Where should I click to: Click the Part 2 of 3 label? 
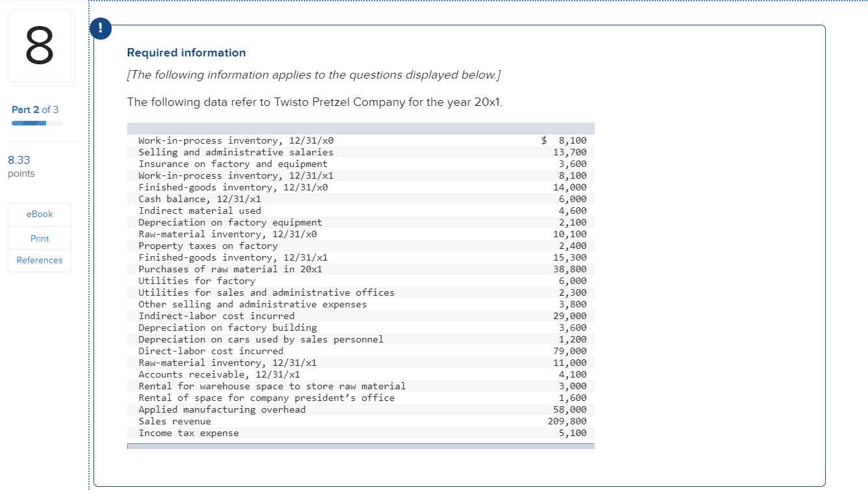35,110
